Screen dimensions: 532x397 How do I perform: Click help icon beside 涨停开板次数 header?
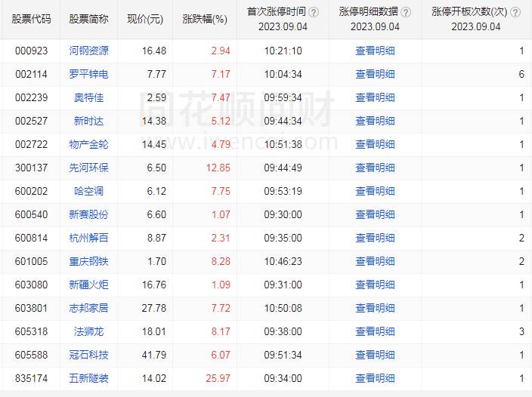[515, 12]
